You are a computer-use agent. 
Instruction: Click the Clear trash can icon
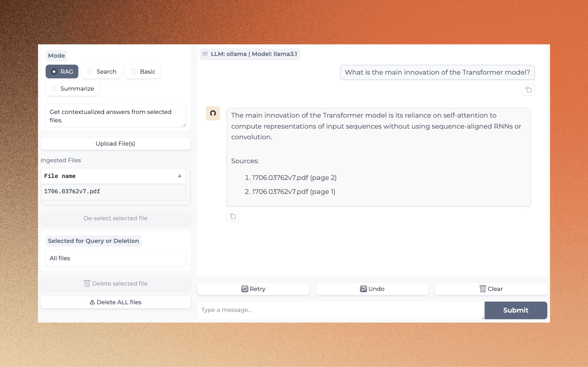482,289
